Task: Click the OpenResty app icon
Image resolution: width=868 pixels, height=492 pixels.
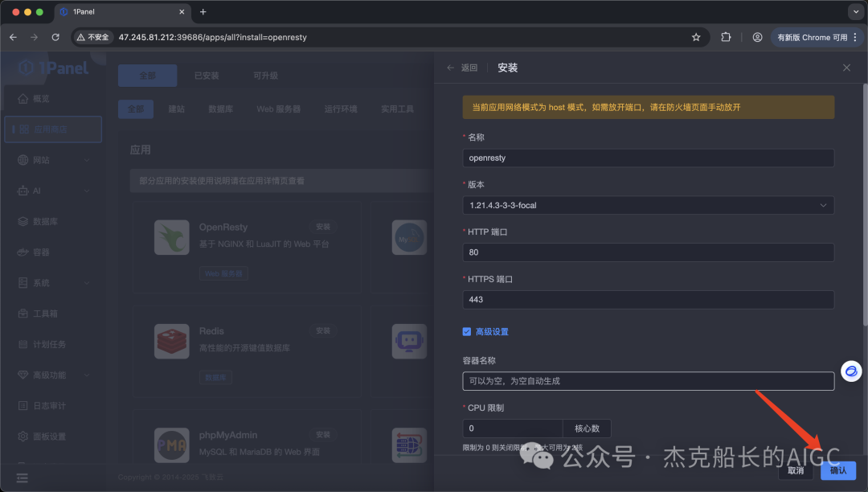Action: [172, 237]
